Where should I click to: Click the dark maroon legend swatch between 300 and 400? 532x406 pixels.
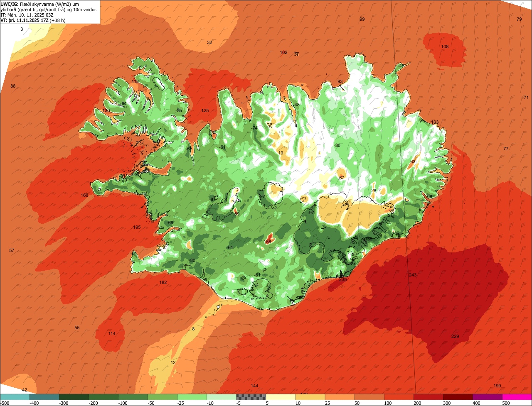click(x=458, y=397)
